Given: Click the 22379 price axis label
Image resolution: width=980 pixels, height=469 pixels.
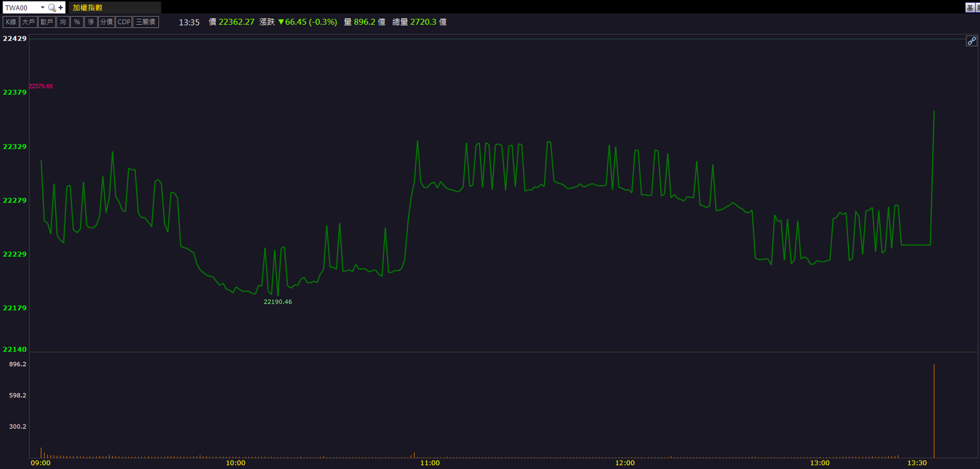Looking at the screenshot, I should pos(15,92).
